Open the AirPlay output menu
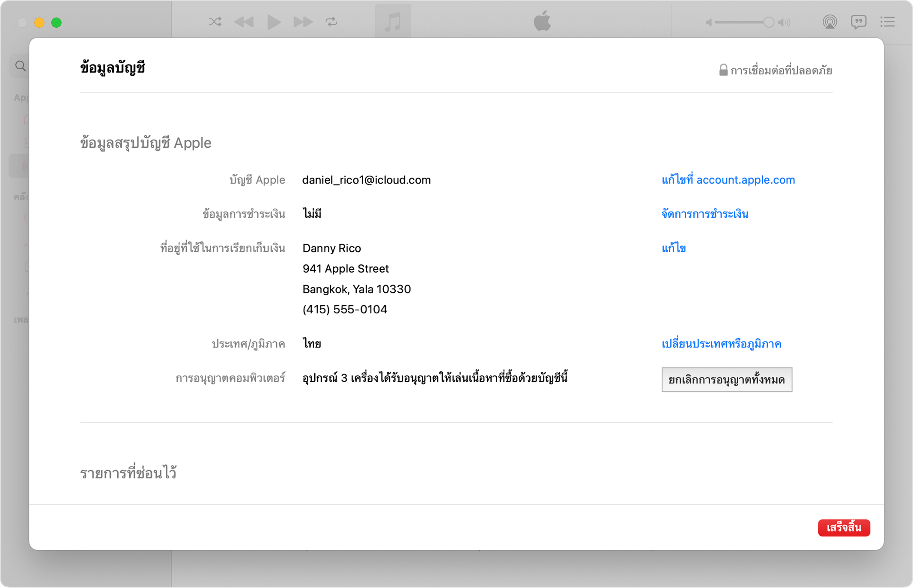The width and height of the screenshot is (913, 588). 829,22
